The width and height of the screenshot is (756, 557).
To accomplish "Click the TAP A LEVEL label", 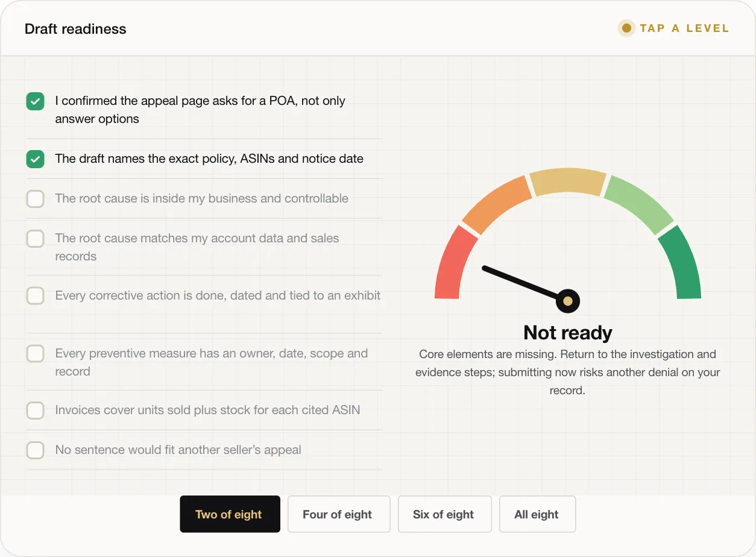I will coord(684,28).
